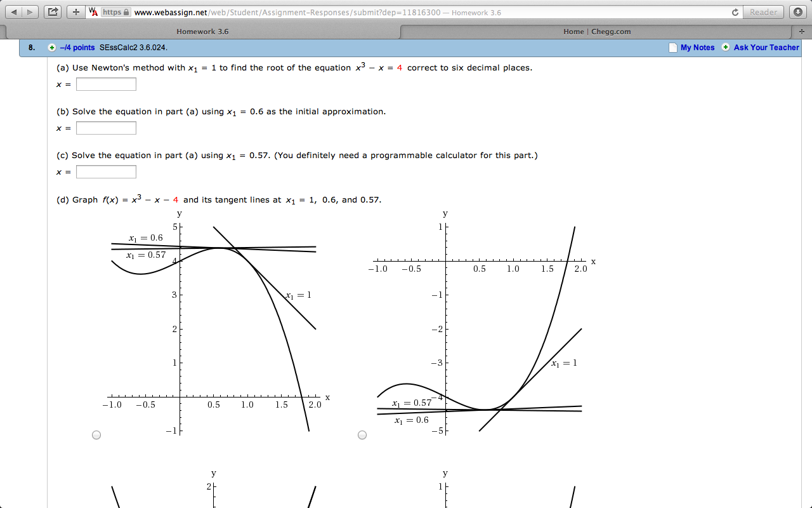
Task: Open a new tab with the plus icon
Action: click(75, 11)
